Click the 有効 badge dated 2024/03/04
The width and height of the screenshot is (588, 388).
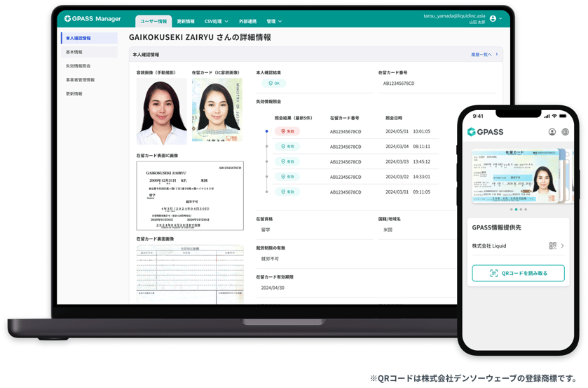point(287,146)
